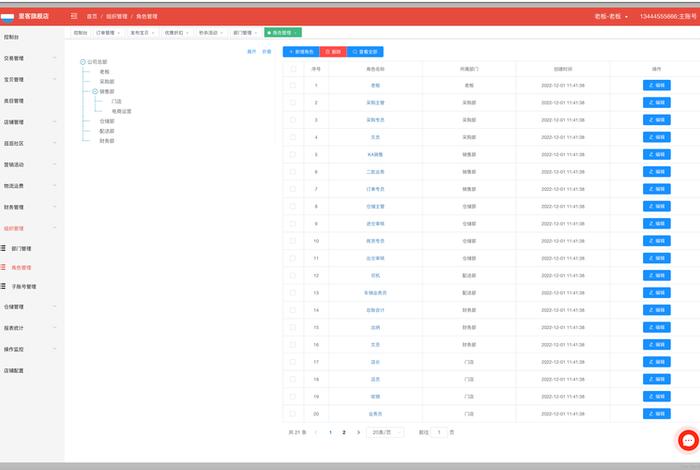Check the checkbox for row 1
Screen dimensions: 700x470
293,86
